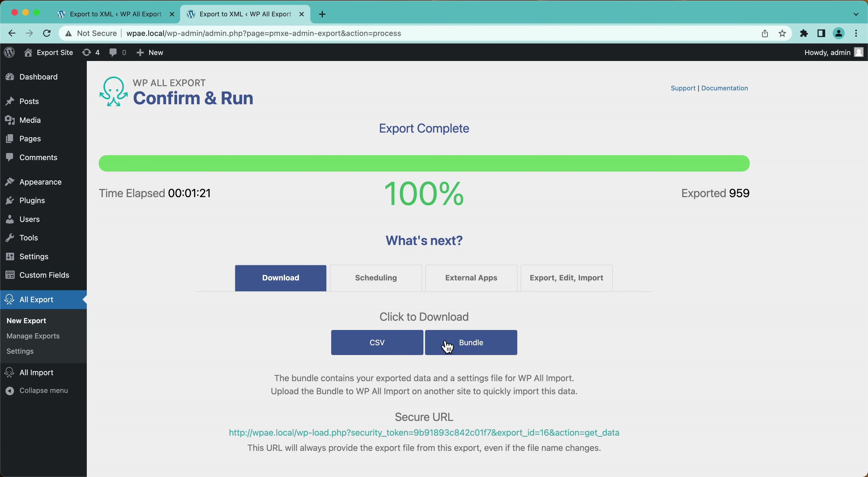Open browser Extensions puzzle icon

tap(804, 33)
